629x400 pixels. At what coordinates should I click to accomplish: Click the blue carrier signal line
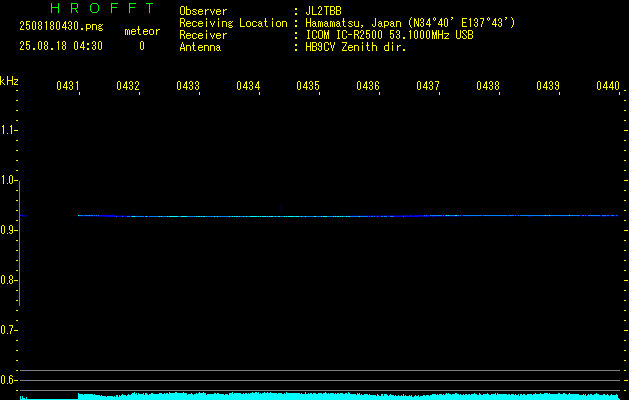[x=348, y=216]
